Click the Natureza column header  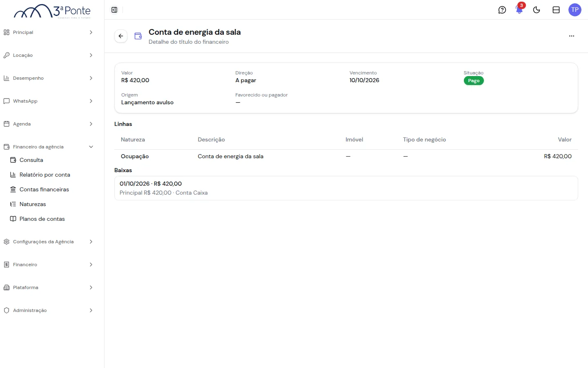pos(133,139)
